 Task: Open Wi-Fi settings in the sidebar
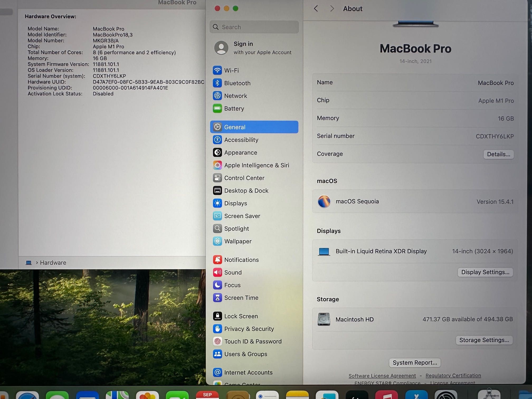(x=254, y=70)
